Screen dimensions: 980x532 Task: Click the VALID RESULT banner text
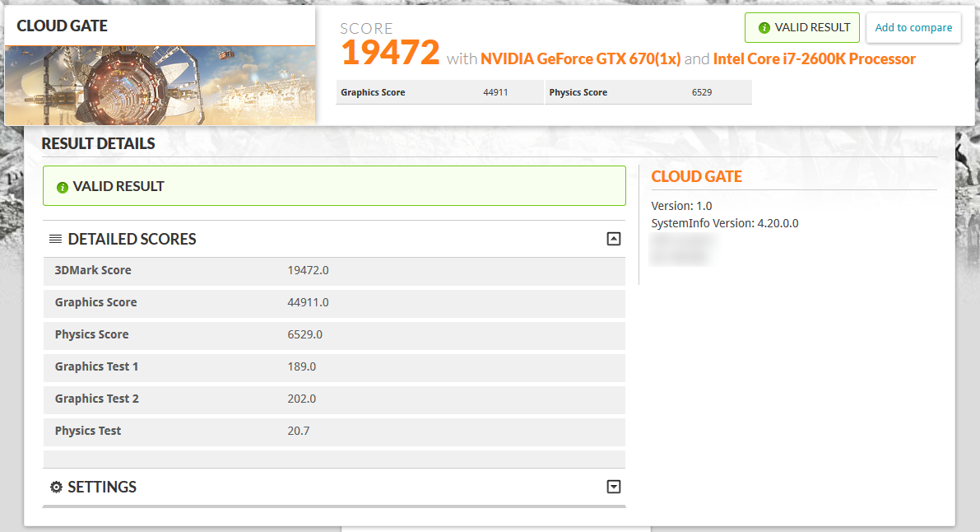(x=118, y=186)
